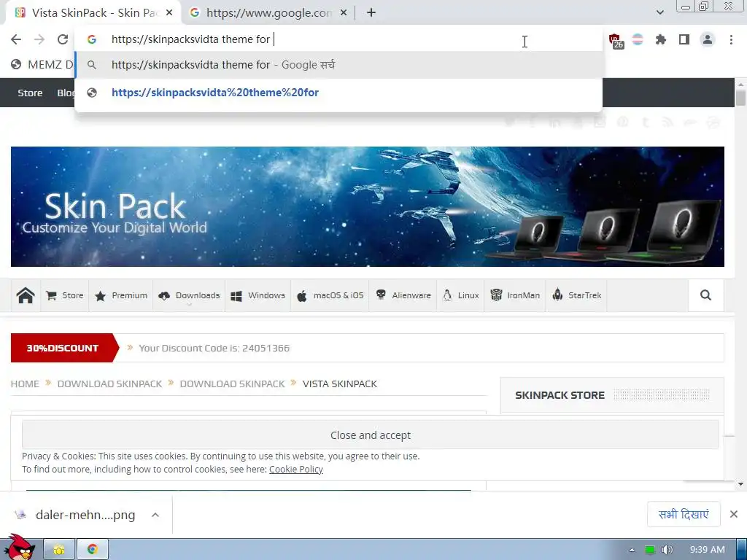747x560 pixels.
Task: Close the Vista SkinPack tab
Action: [169, 13]
